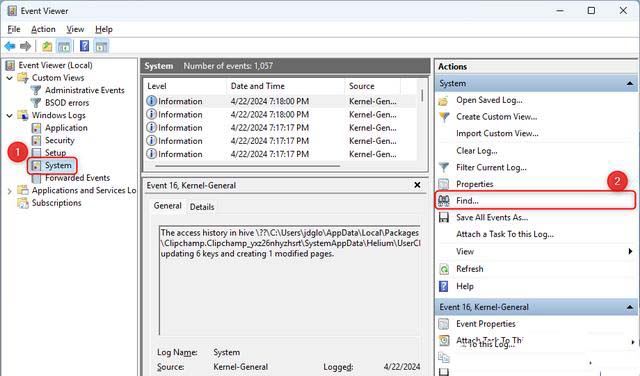This screenshot has height=376, width=640.
Task: Click the Create Custom View funnel icon
Action: [444, 117]
